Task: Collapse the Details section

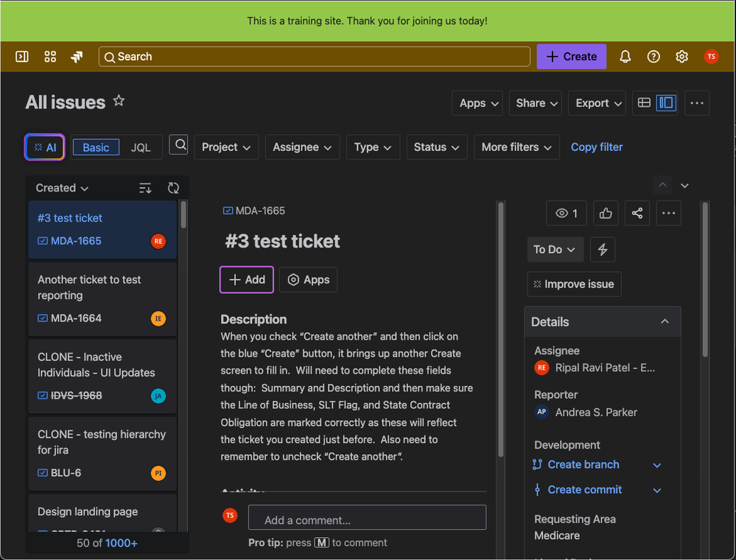Action: [x=665, y=321]
